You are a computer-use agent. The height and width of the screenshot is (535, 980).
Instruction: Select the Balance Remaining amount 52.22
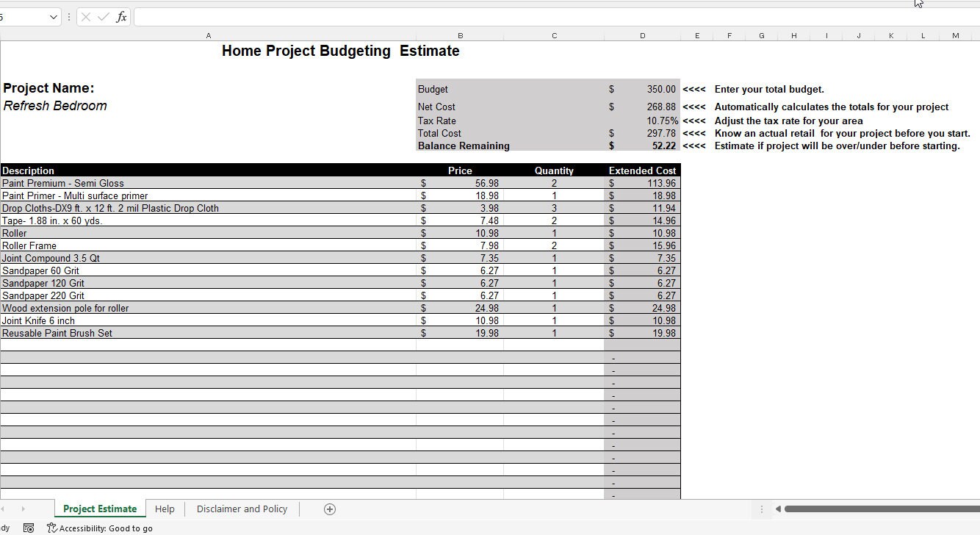coord(643,146)
